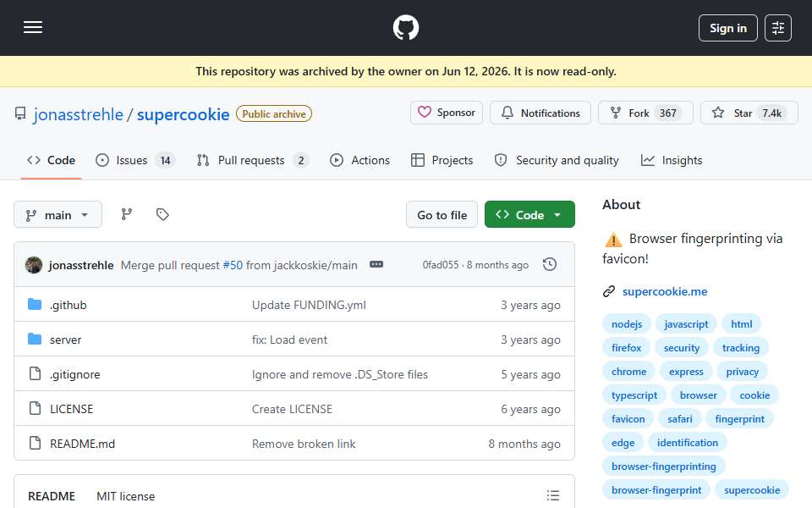Expand the main branch dropdown

click(58, 214)
